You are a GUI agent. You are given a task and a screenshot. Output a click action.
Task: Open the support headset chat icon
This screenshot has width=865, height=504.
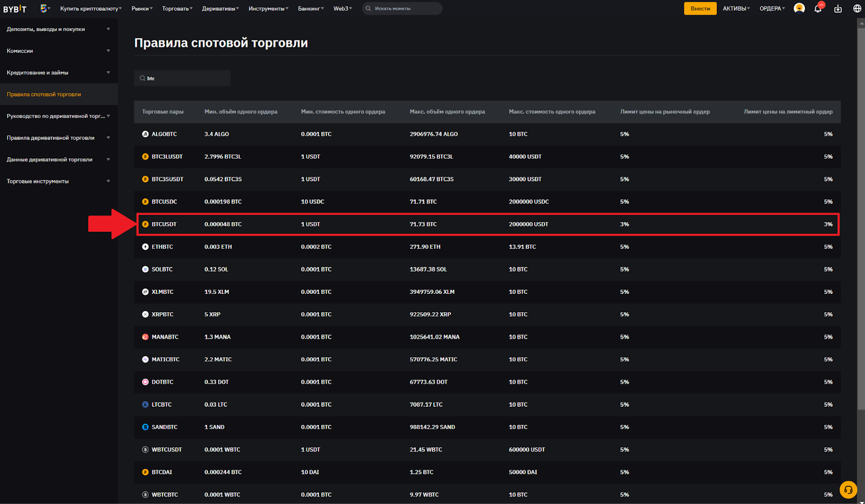tap(848, 489)
